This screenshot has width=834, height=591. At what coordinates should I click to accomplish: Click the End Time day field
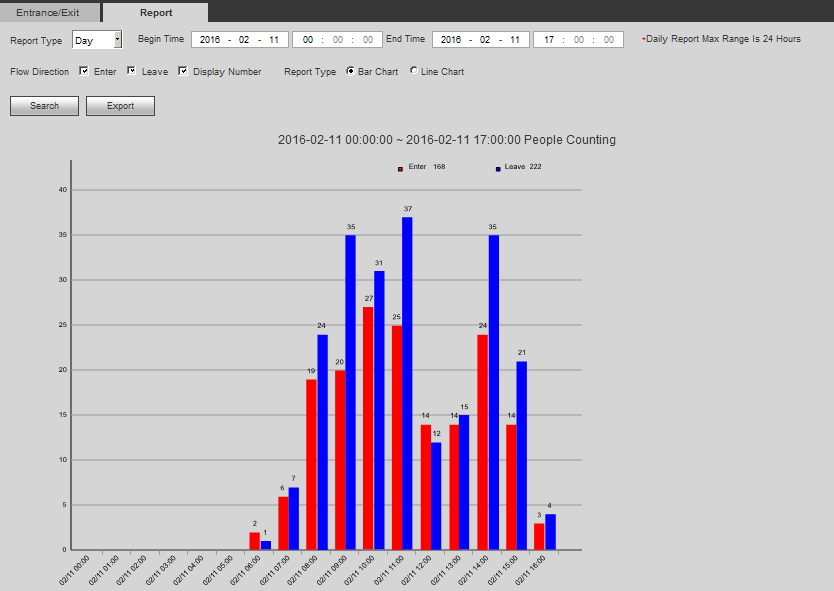514,40
